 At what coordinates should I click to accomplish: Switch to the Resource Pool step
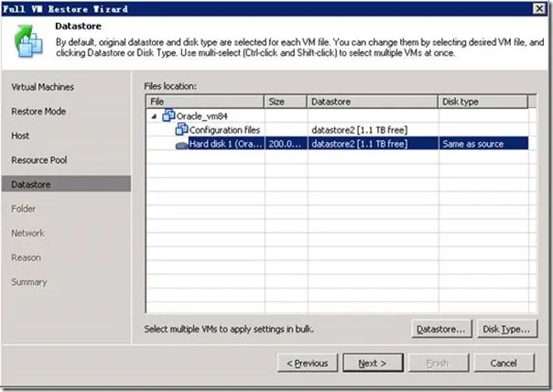tap(39, 160)
